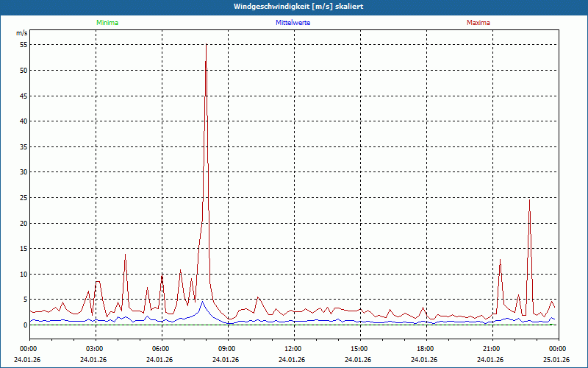Click the 10 value on the y-axis
The image size is (588, 368).
(x=24, y=274)
